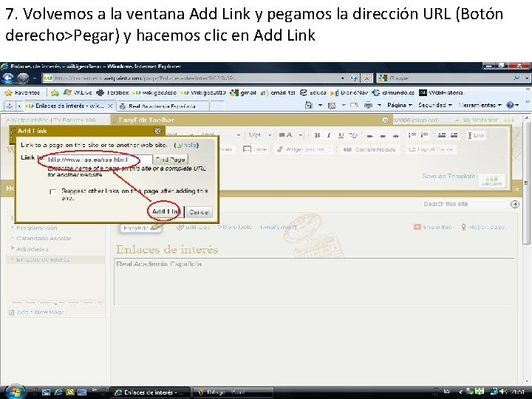Viewport: 532px width, 399px height.
Task: Click the align left icon
Action: point(370,136)
